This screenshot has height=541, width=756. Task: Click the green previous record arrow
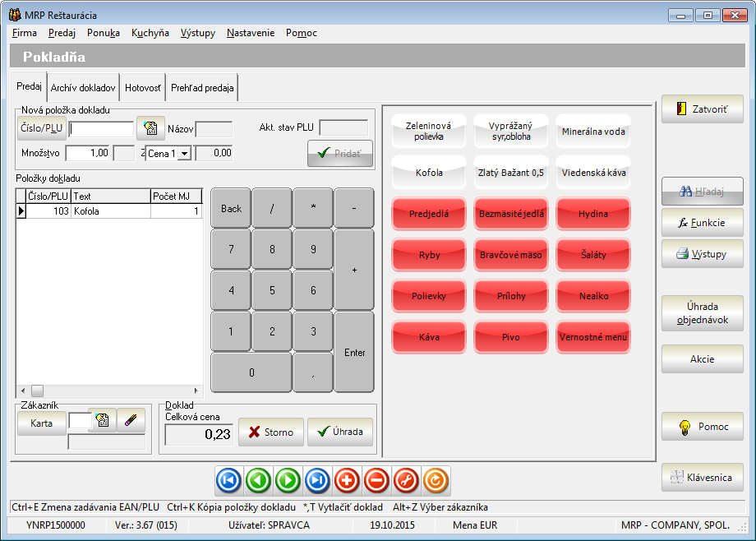(x=258, y=480)
